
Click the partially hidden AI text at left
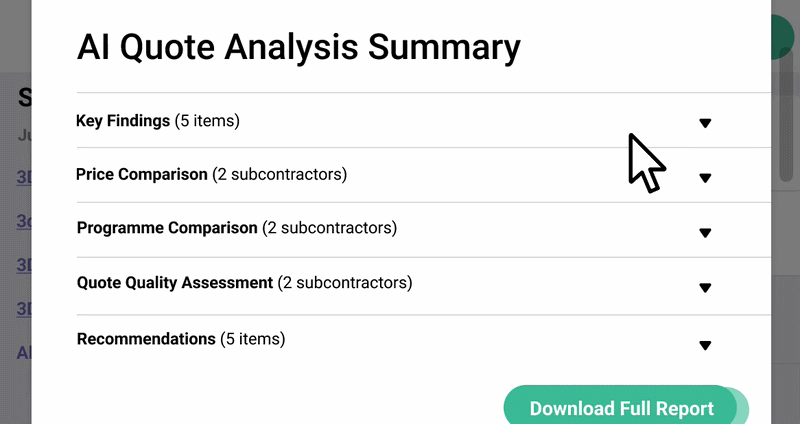[22, 352]
